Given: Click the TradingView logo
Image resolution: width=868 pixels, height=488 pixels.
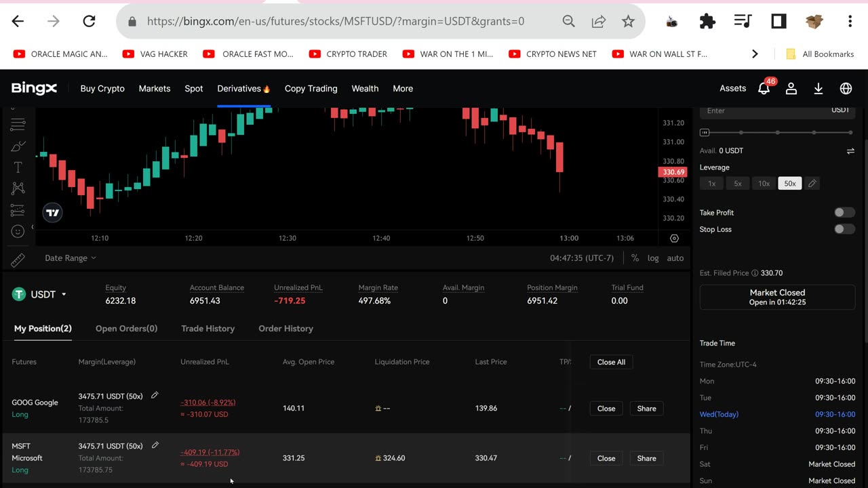Looking at the screenshot, I should pyautogui.click(x=52, y=213).
